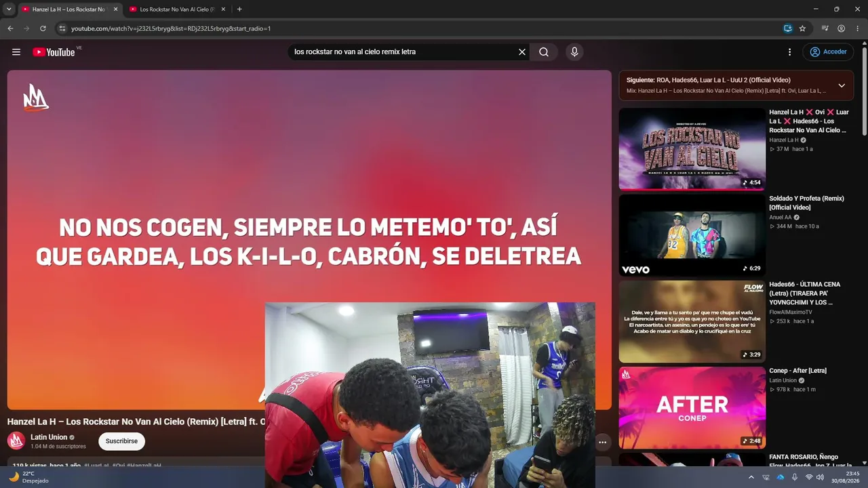
Task: Click the install or cast icon in address bar
Action: (x=787, y=28)
